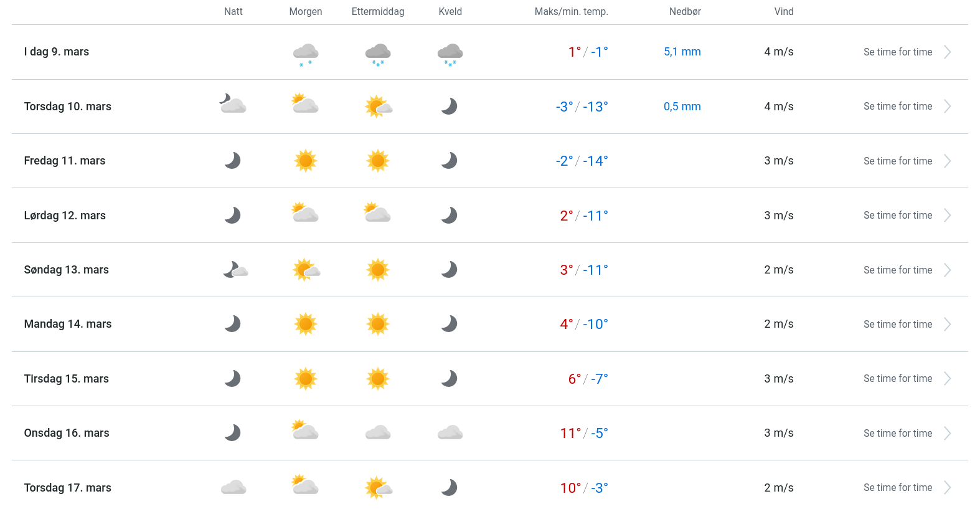Viewport: 980px width, 514px height.
Task: Expand hourly forecast chevron for I dag
Action: pos(947,52)
